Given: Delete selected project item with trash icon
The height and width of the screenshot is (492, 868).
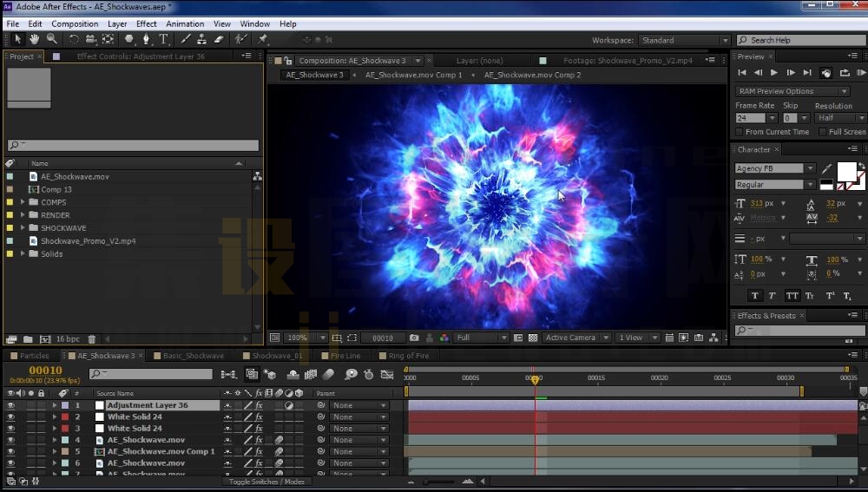Looking at the screenshot, I should 92,339.
